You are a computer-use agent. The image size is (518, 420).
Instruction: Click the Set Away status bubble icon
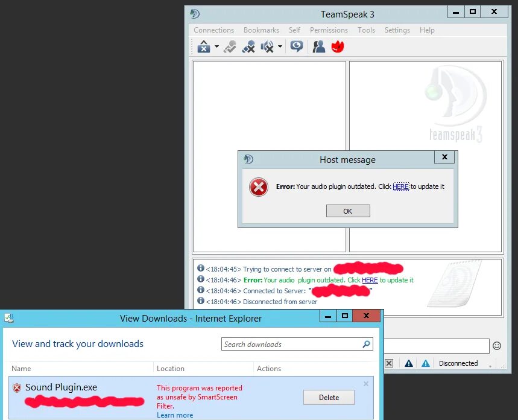(296, 46)
